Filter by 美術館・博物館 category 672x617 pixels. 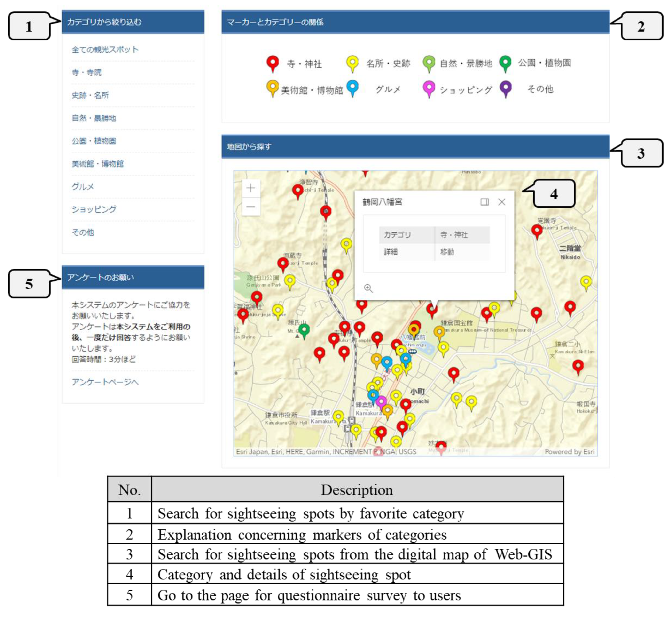tap(97, 164)
